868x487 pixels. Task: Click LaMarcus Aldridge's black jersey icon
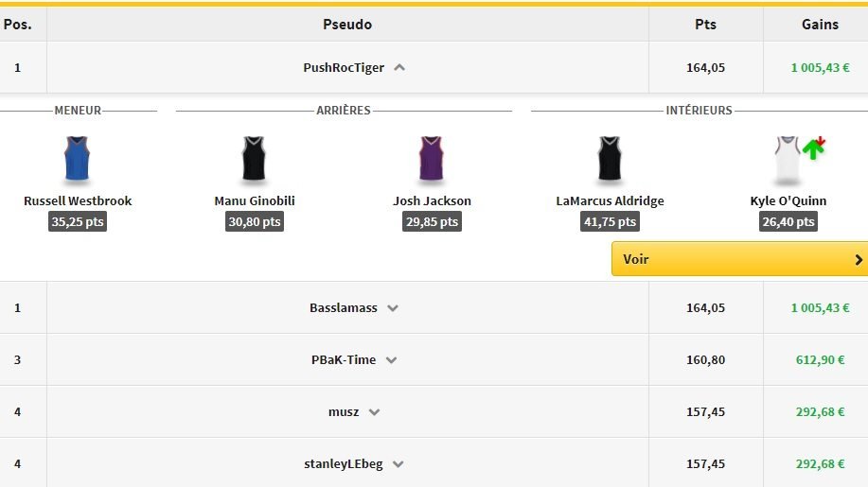coord(610,159)
